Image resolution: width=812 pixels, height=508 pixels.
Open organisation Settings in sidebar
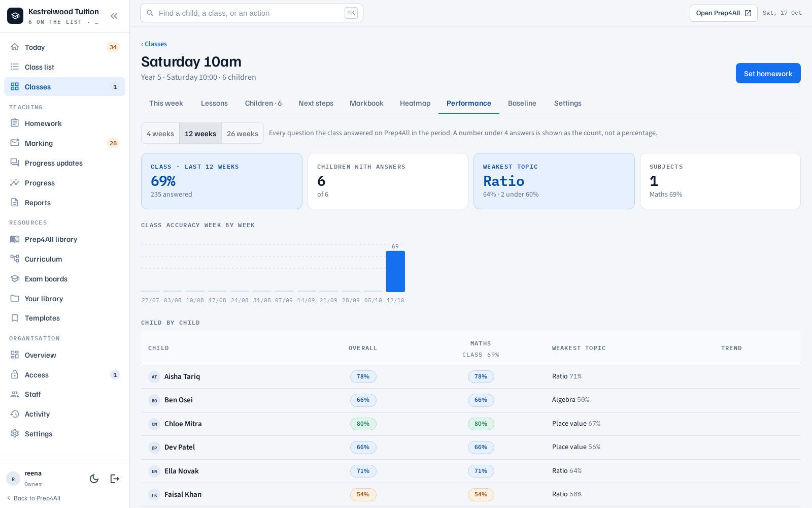pyautogui.click(x=64, y=434)
